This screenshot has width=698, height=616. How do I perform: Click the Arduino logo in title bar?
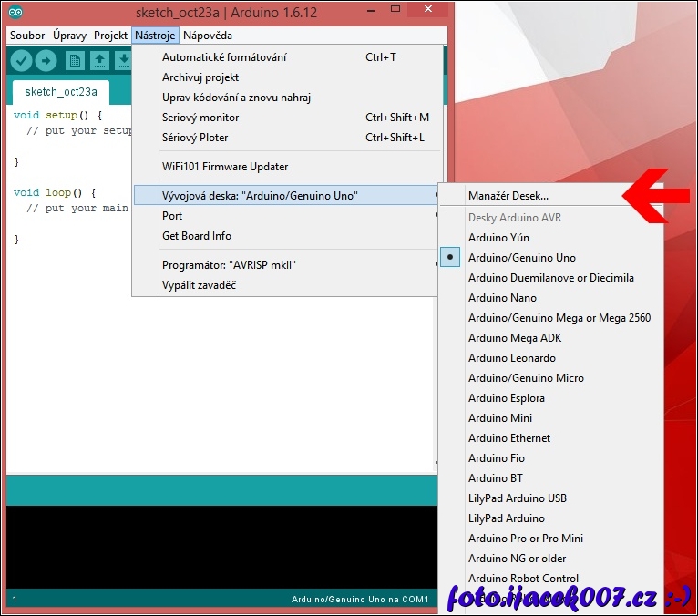17,13
